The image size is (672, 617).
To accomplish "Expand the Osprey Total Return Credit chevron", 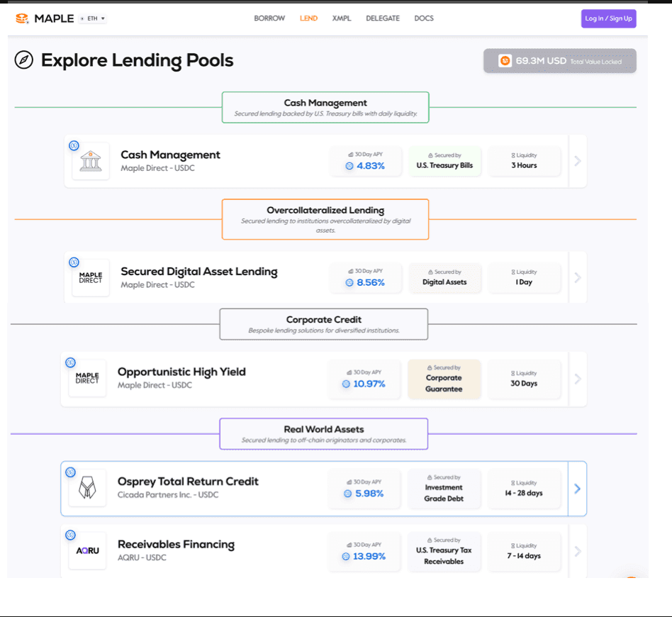I will pyautogui.click(x=577, y=489).
